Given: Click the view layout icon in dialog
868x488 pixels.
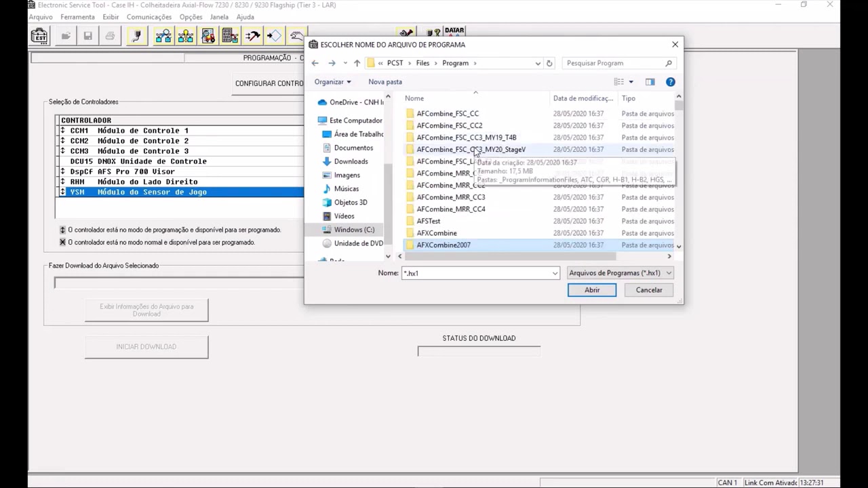Looking at the screenshot, I should click(x=619, y=82).
